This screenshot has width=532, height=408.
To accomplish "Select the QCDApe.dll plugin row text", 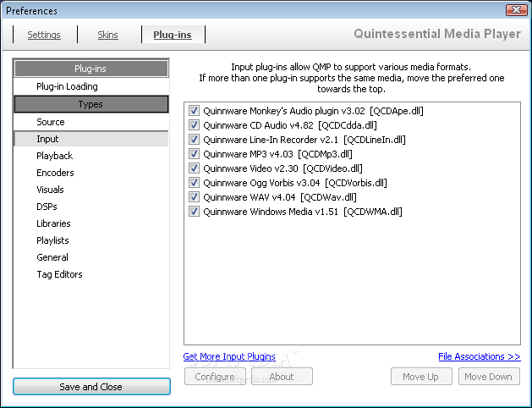I will tap(314, 111).
